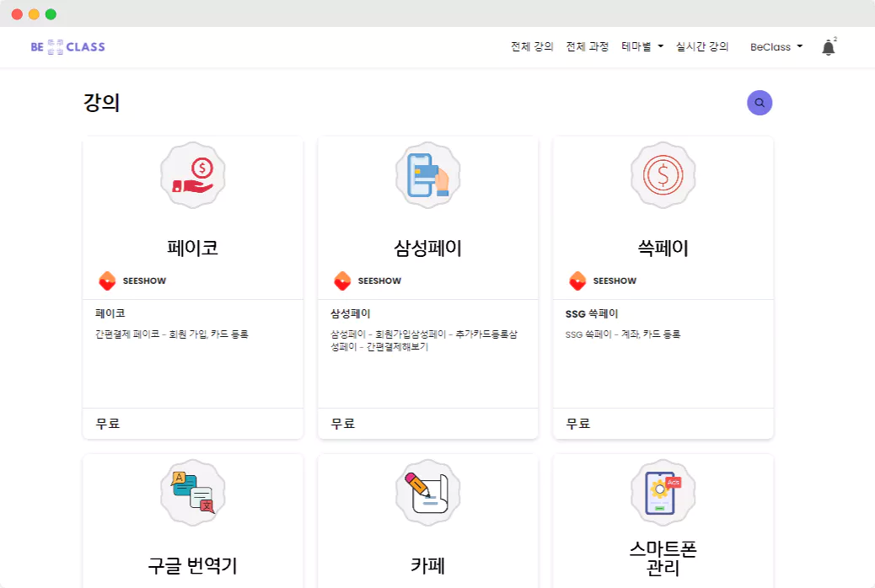The height and width of the screenshot is (588, 875).
Task: Click SEESHOW logo on 쓱페이 card
Action: coord(577,281)
